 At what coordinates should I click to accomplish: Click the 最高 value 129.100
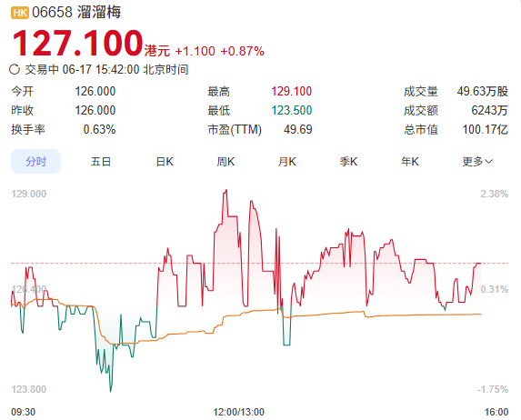click(291, 92)
